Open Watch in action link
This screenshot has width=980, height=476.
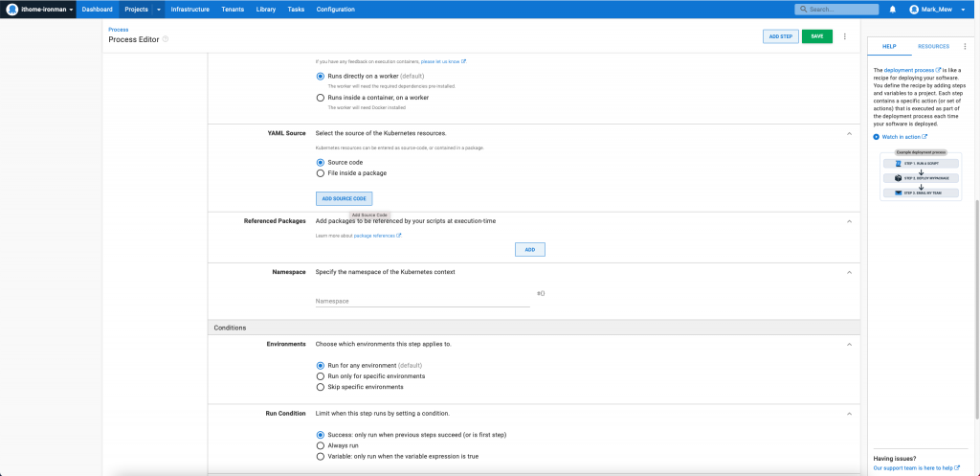coord(904,136)
